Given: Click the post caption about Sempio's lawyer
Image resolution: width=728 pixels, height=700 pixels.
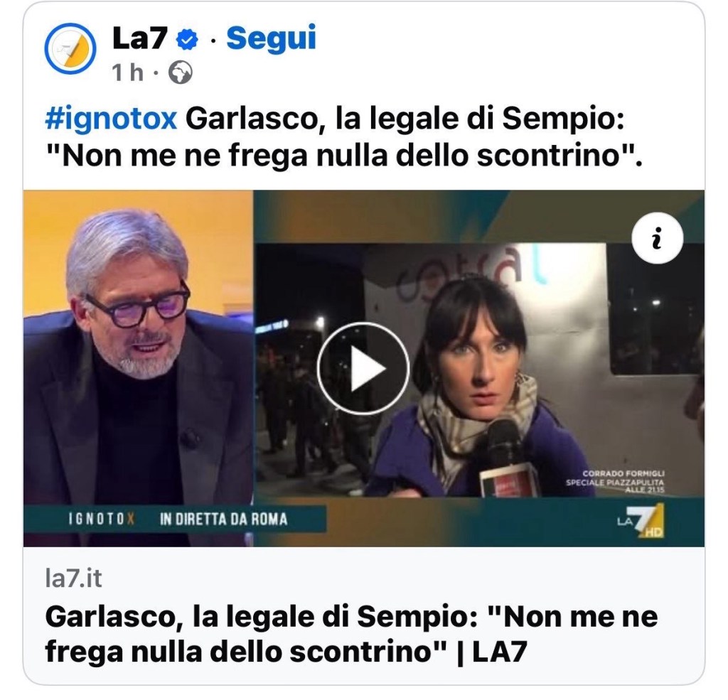Looking at the screenshot, I should [x=345, y=137].
